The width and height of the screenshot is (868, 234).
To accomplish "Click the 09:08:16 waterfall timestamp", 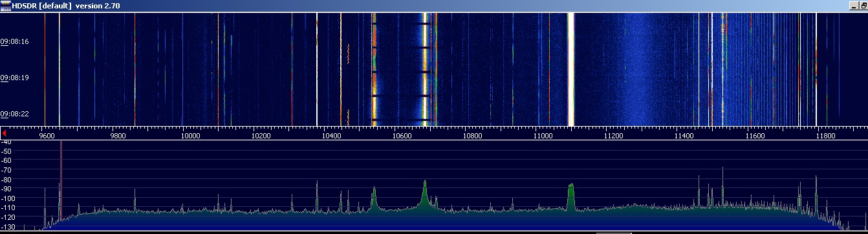I will (14, 41).
